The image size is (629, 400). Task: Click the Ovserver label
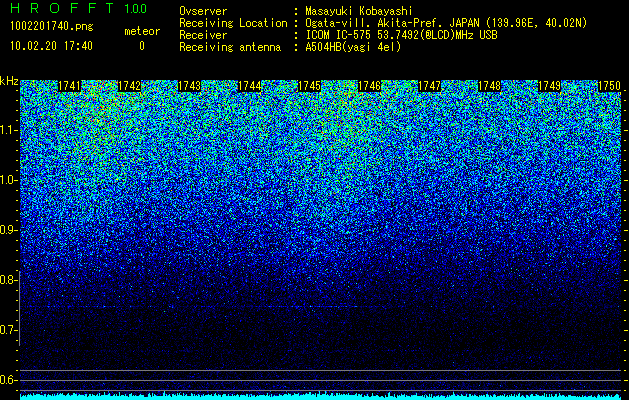click(x=203, y=11)
